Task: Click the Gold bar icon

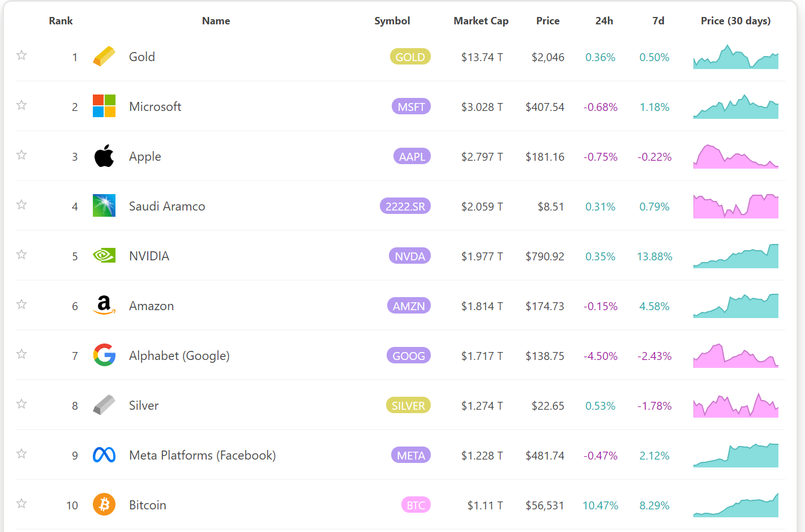Action: click(x=104, y=57)
